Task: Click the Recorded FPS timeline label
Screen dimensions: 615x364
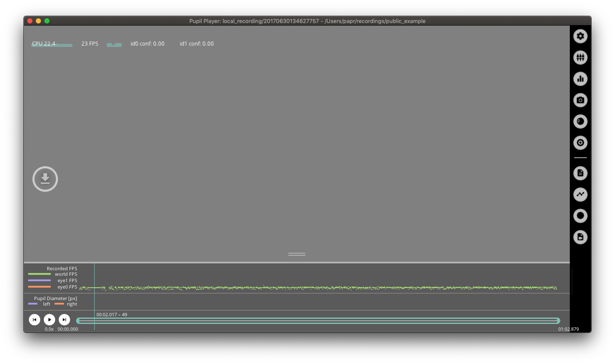Action: click(x=62, y=269)
